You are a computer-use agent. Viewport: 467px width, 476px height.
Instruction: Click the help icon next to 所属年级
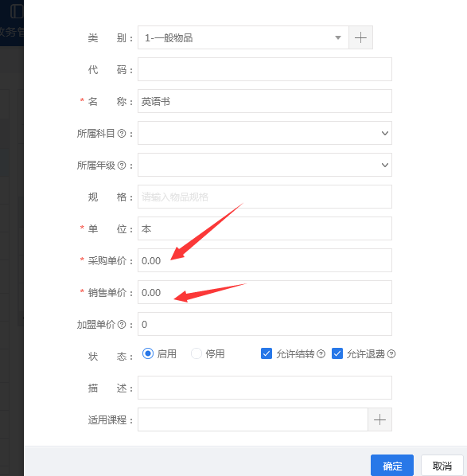click(122, 165)
